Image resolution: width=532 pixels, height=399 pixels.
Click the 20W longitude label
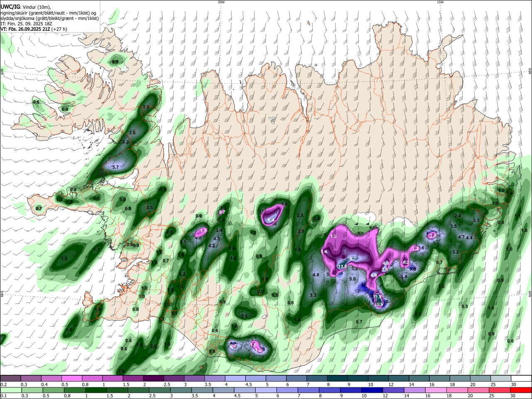point(221,2)
